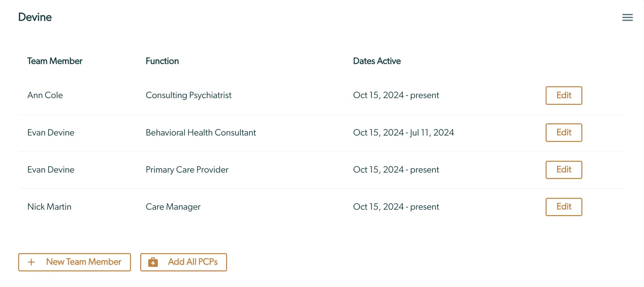644x287 pixels.
Task: Select the Function column header
Action: click(162, 61)
